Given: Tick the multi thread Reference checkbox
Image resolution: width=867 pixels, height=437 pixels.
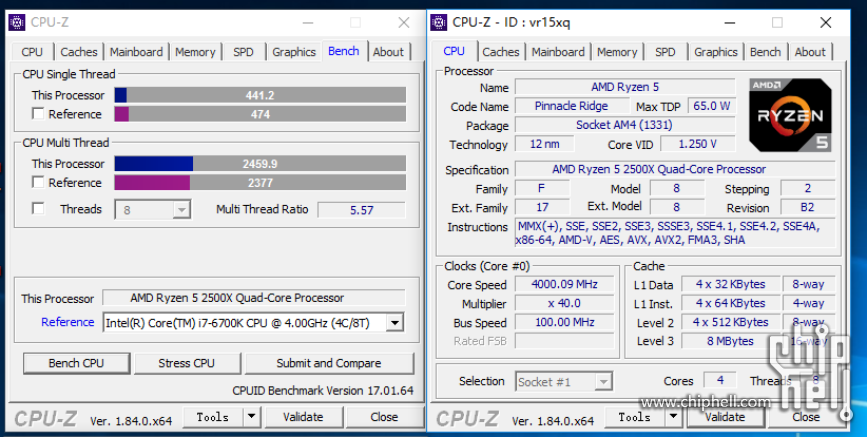Looking at the screenshot, I should [x=38, y=182].
